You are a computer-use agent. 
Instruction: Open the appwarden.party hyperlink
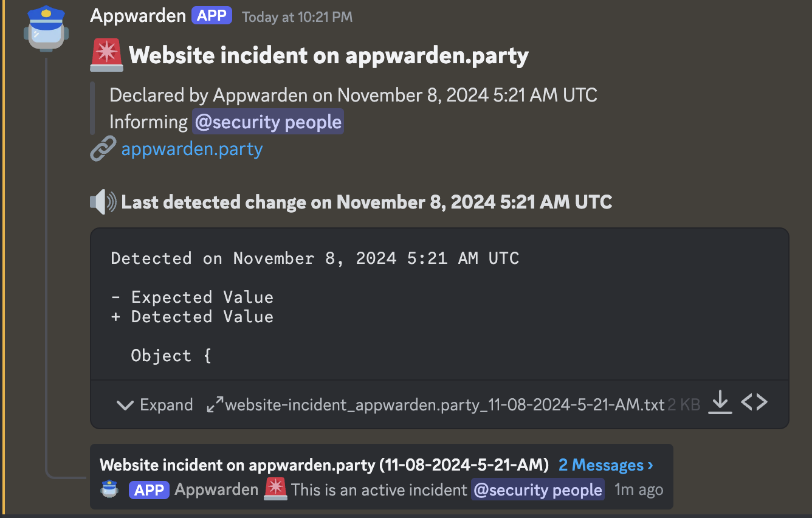[x=191, y=148]
